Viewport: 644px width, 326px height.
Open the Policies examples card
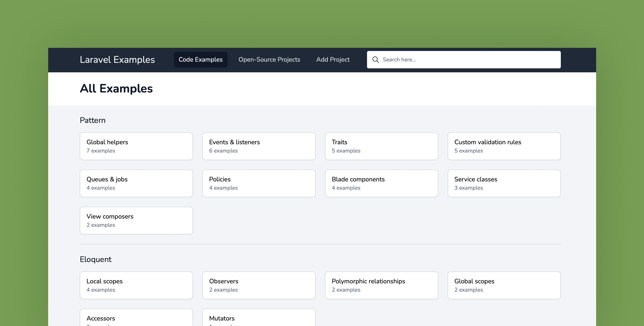point(259,183)
